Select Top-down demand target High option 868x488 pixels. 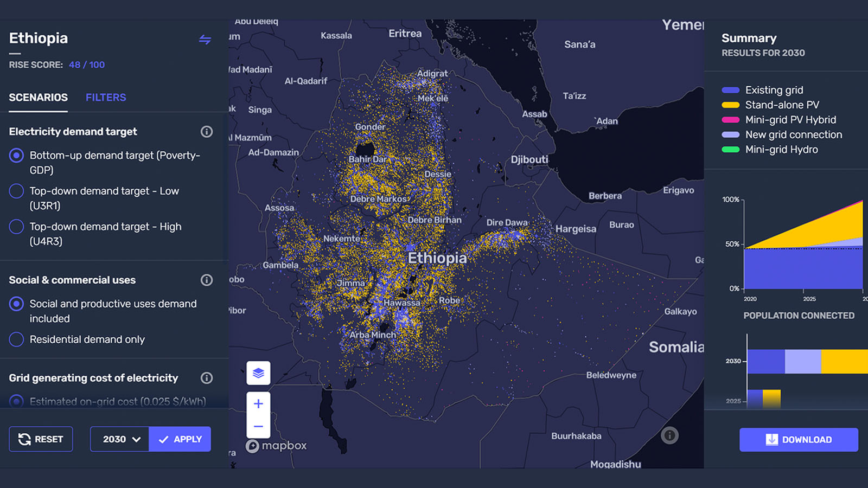(x=17, y=227)
